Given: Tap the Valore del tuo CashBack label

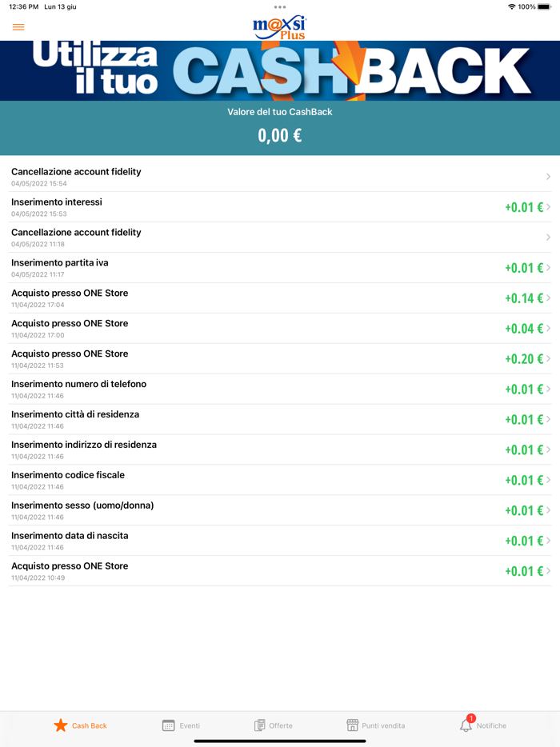Looking at the screenshot, I should click(x=280, y=112).
